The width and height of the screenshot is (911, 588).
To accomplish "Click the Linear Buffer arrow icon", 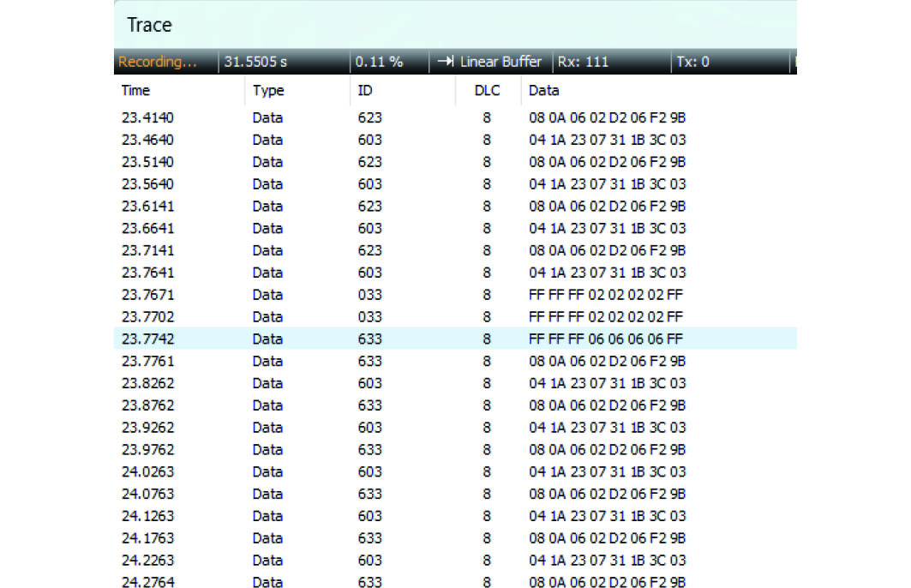I will coord(445,62).
